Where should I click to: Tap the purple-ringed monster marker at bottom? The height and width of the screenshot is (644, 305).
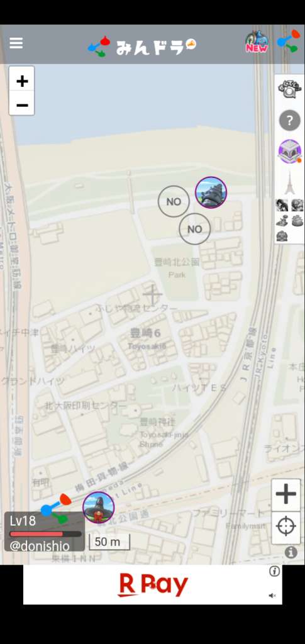tap(99, 508)
